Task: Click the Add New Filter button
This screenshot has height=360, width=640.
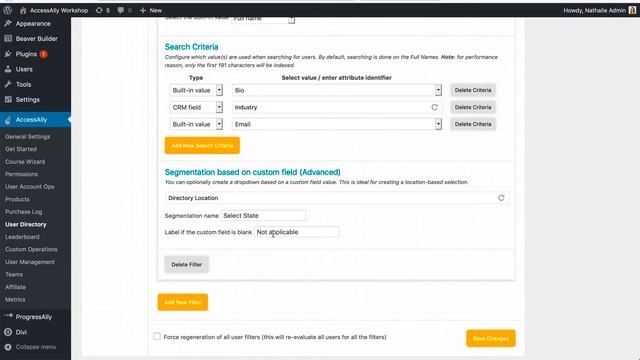Action: [183, 302]
